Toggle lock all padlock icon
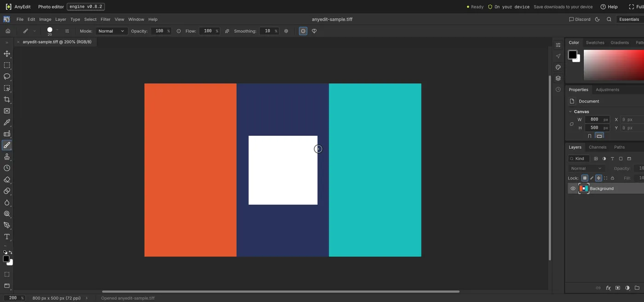644x302 pixels. click(x=612, y=178)
